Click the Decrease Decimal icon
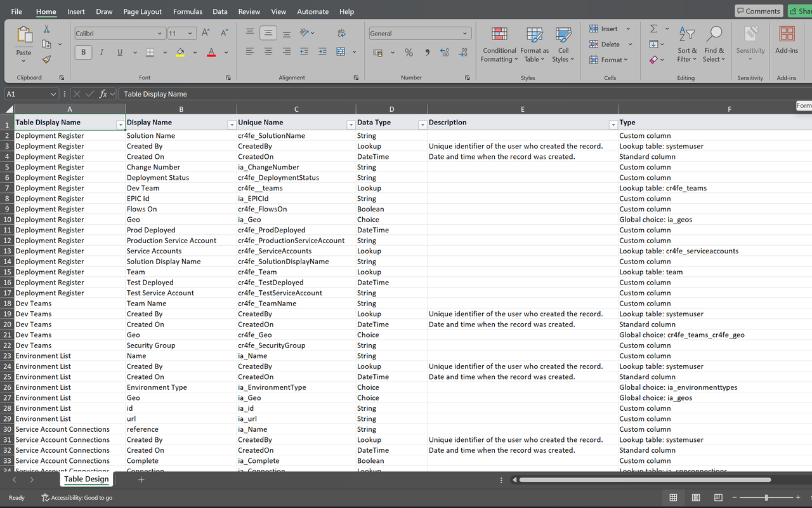The height and width of the screenshot is (508, 812). click(463, 52)
